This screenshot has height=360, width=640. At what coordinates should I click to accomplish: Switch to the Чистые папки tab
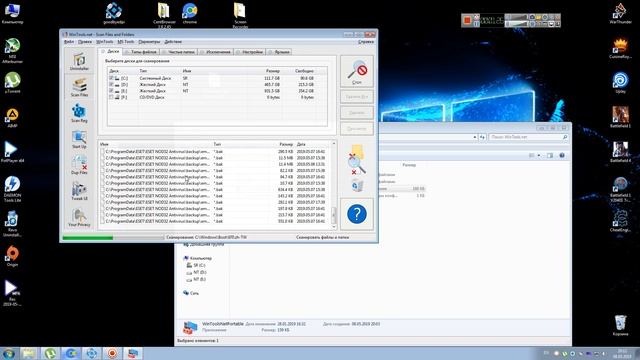coord(178,52)
